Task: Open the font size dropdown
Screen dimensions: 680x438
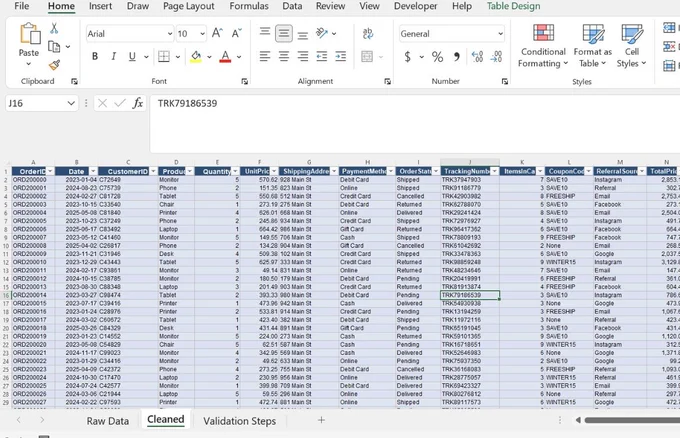Action: pyautogui.click(x=203, y=34)
